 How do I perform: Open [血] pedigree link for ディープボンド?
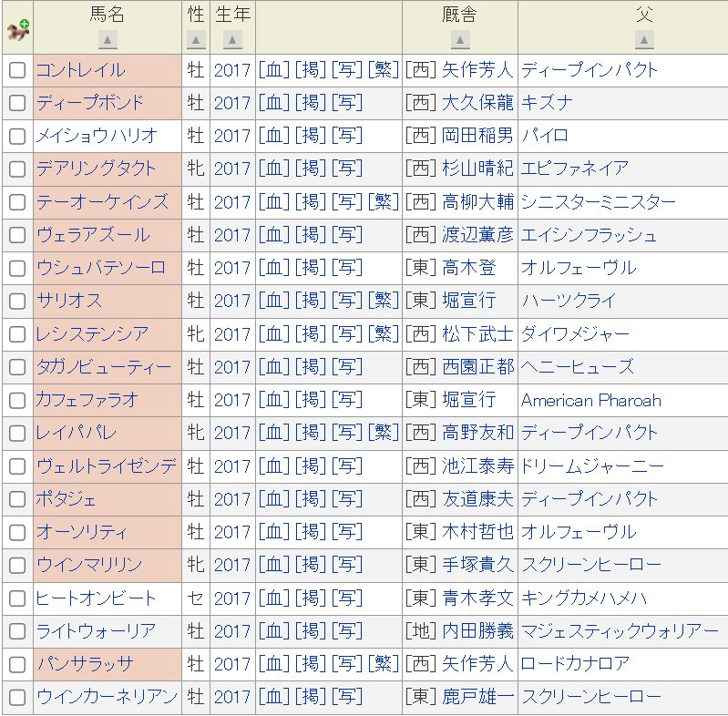274,103
